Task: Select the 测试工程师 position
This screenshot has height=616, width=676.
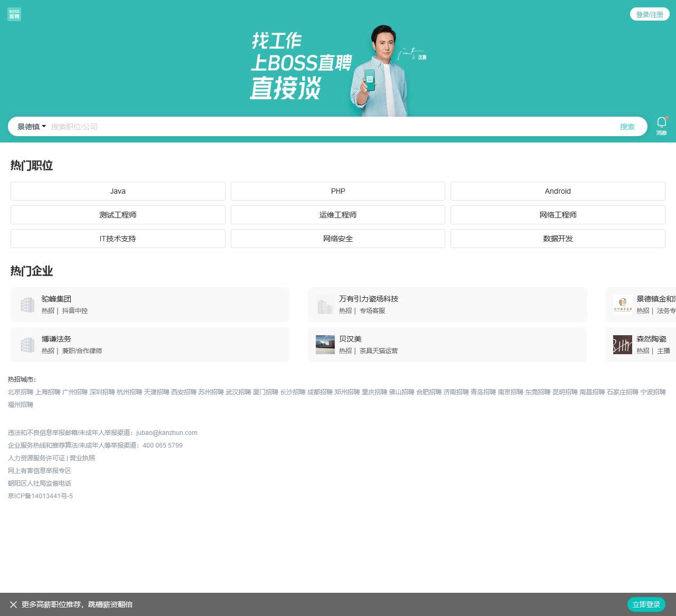Action: 118,215
